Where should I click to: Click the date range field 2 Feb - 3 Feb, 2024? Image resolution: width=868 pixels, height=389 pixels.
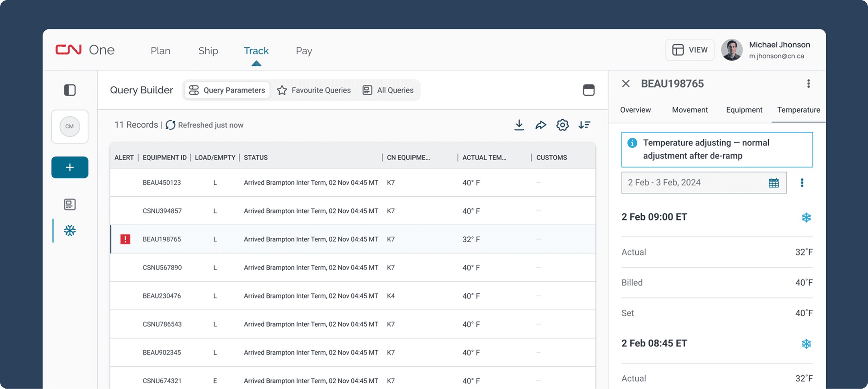point(704,183)
